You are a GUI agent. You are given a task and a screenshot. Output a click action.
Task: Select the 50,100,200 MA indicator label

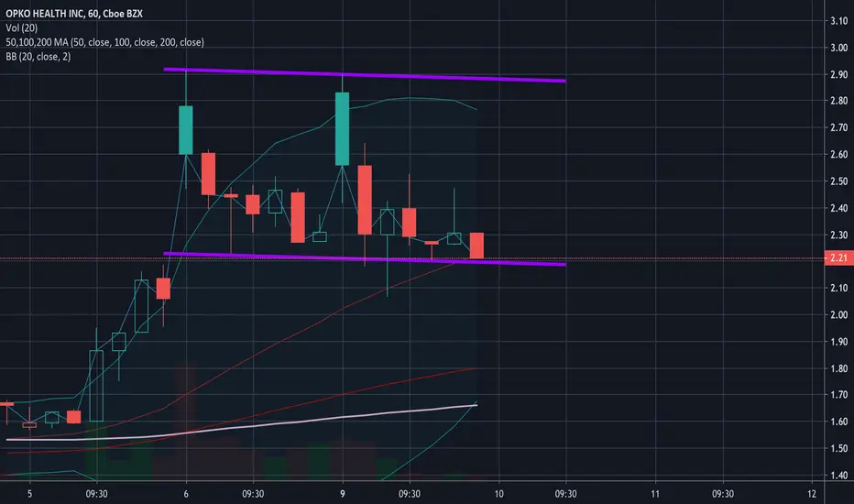tap(105, 42)
